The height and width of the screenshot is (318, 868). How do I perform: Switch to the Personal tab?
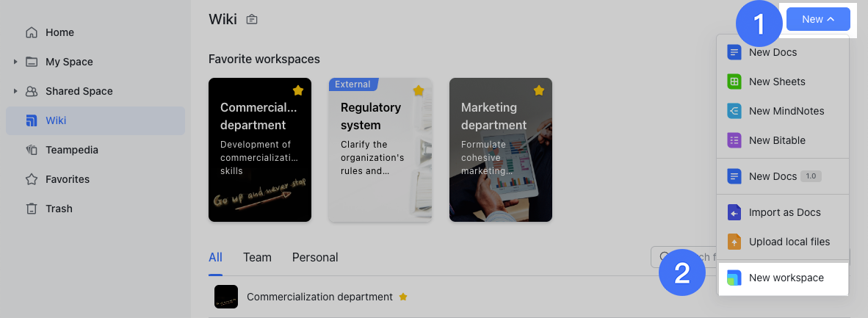[315, 257]
